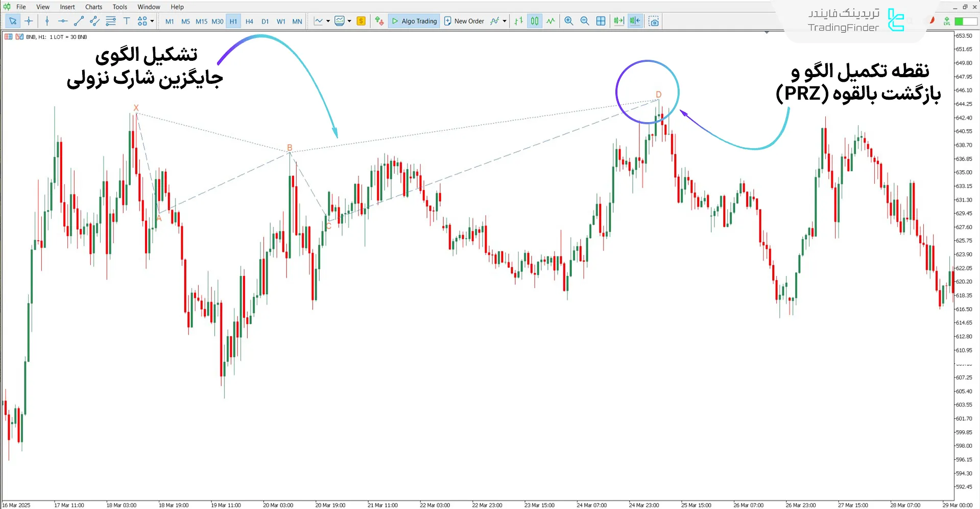Select the crosshair tool
Screen dimensions: 980x509
(29, 21)
